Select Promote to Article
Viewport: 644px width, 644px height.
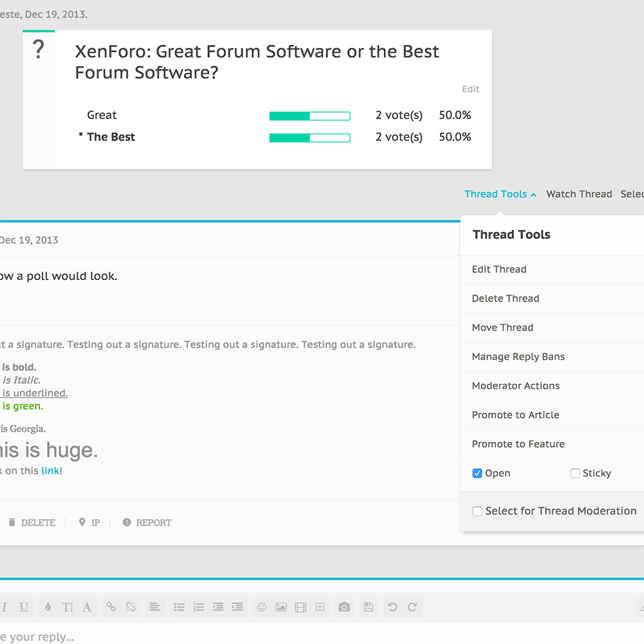tap(552, 415)
